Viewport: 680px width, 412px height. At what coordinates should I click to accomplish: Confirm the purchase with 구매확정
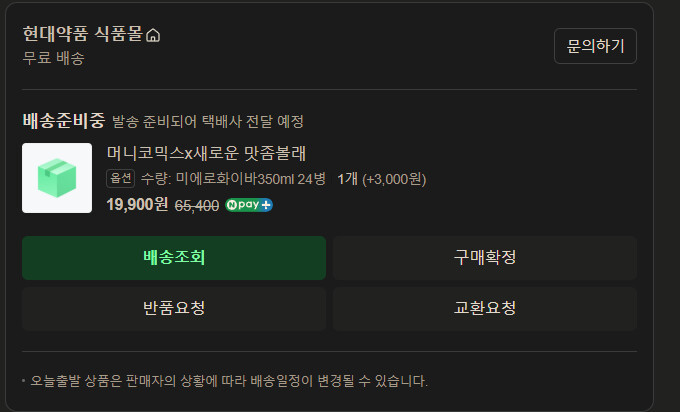coord(485,258)
